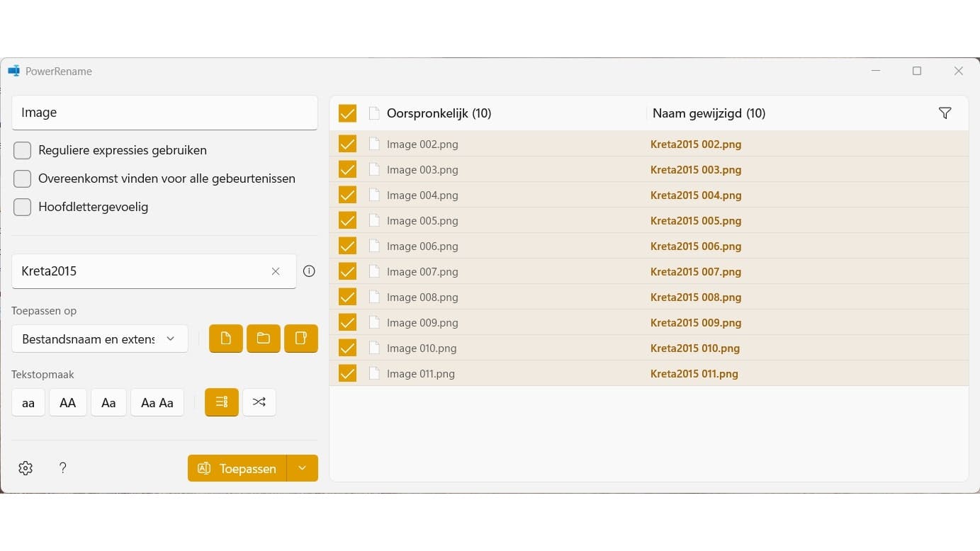
Task: Enable the enumerate items button
Action: [222, 402]
